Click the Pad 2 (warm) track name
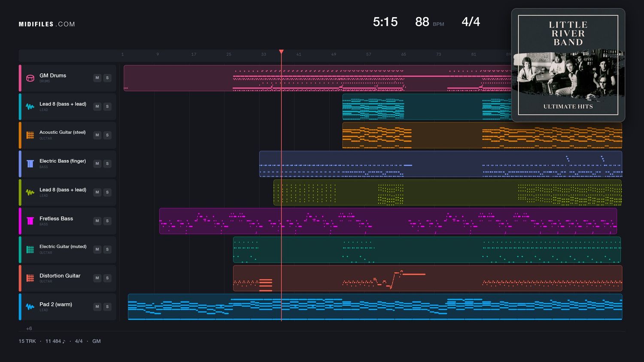This screenshot has height=362, width=644. 56,304
